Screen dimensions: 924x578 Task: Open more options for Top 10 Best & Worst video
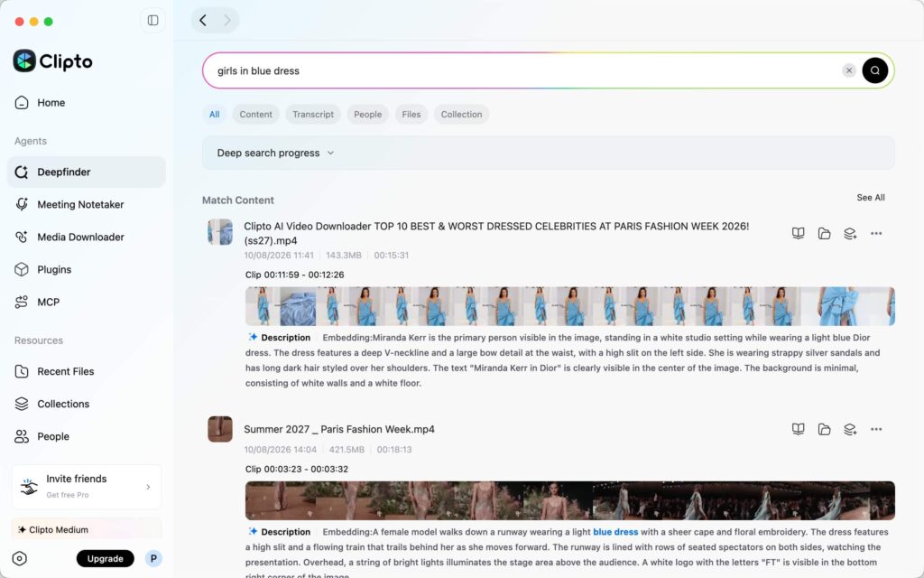coord(876,234)
